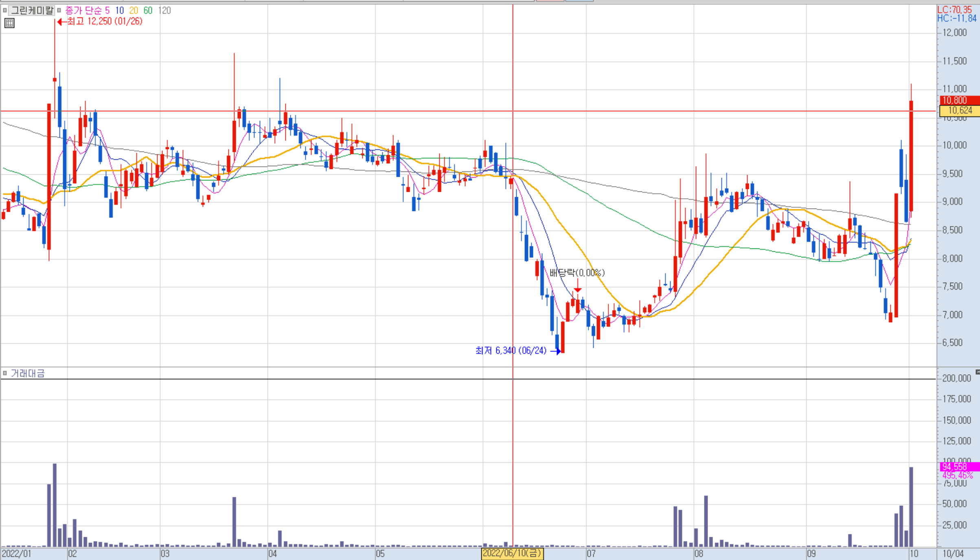The image size is (980, 560).
Task: Click the 그린케미칼 stock name label
Action: [32, 10]
